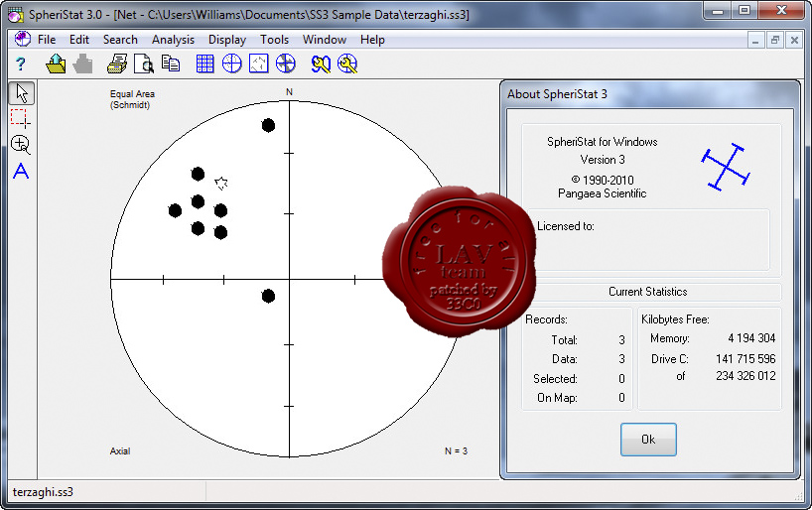Click the Memory value "4 194 304"
The height and width of the screenshot is (510, 812).
(751, 338)
